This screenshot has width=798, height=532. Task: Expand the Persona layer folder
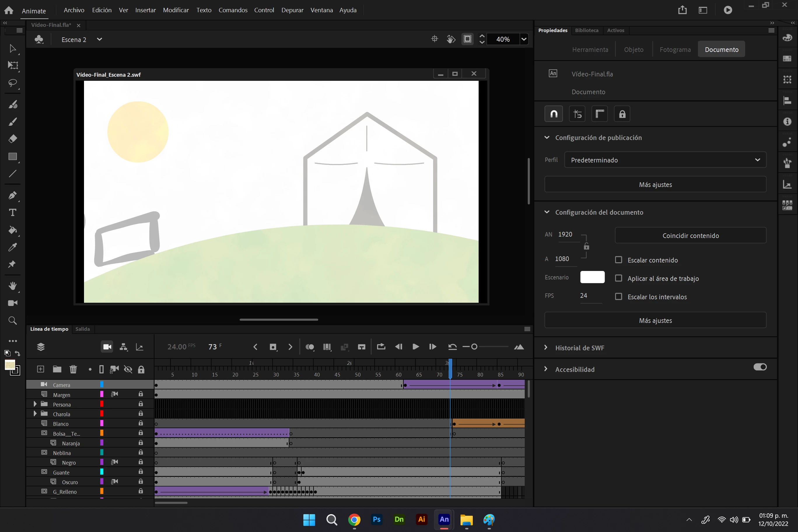click(x=35, y=404)
